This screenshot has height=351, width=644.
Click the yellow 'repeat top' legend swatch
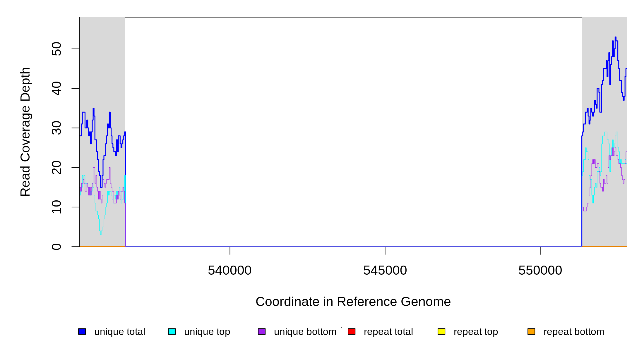[x=441, y=331]
